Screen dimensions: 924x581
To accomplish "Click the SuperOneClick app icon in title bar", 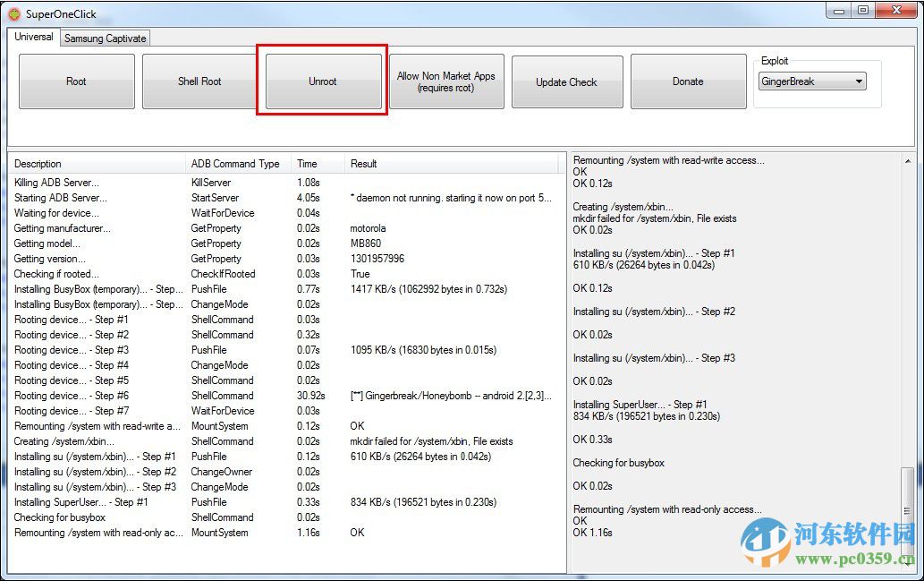I will (x=14, y=13).
